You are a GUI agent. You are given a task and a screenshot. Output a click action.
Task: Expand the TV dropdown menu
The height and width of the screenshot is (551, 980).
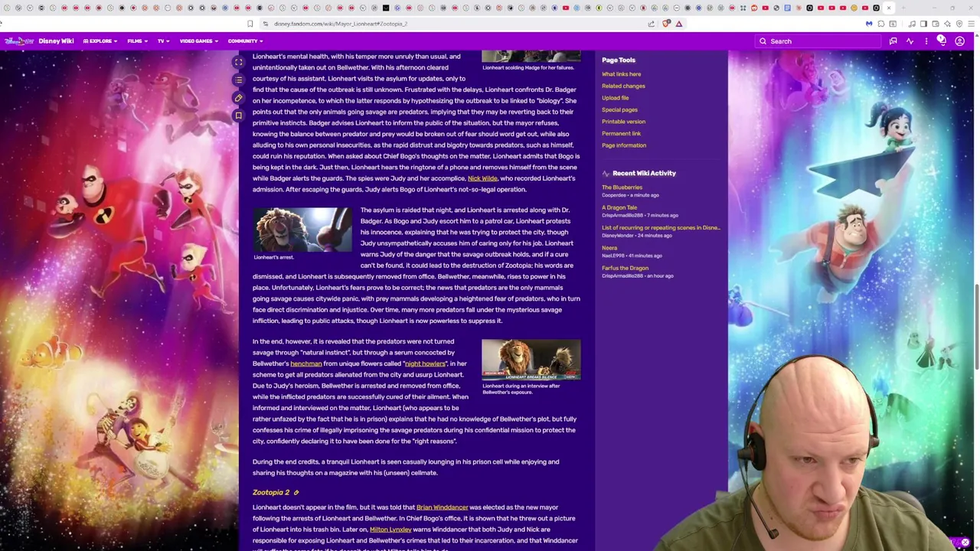pyautogui.click(x=163, y=41)
